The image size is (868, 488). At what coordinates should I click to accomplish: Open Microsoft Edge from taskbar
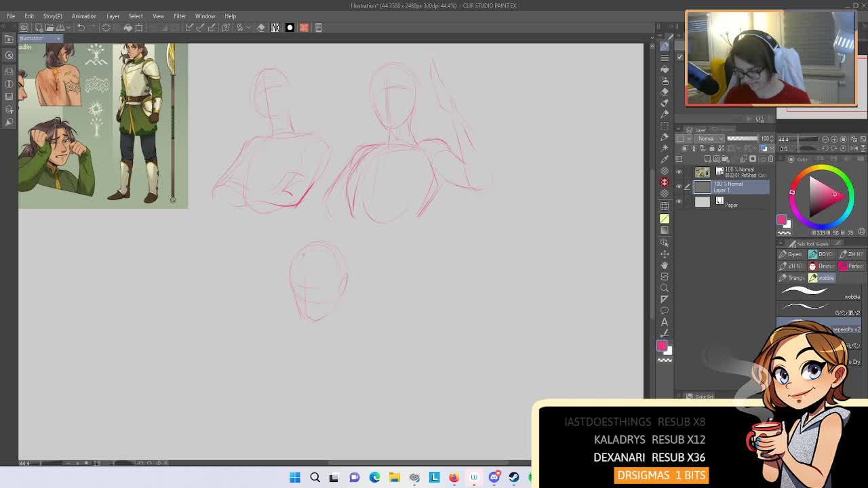pos(374,478)
